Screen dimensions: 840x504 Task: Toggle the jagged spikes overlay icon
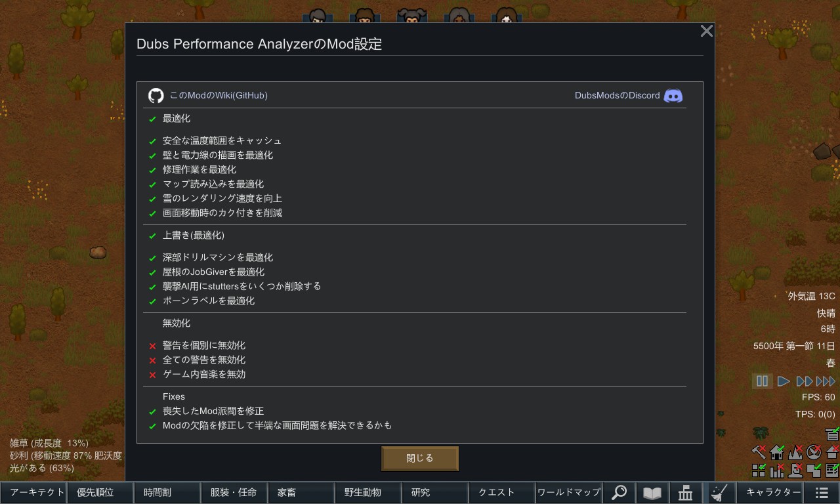pyautogui.click(x=796, y=452)
